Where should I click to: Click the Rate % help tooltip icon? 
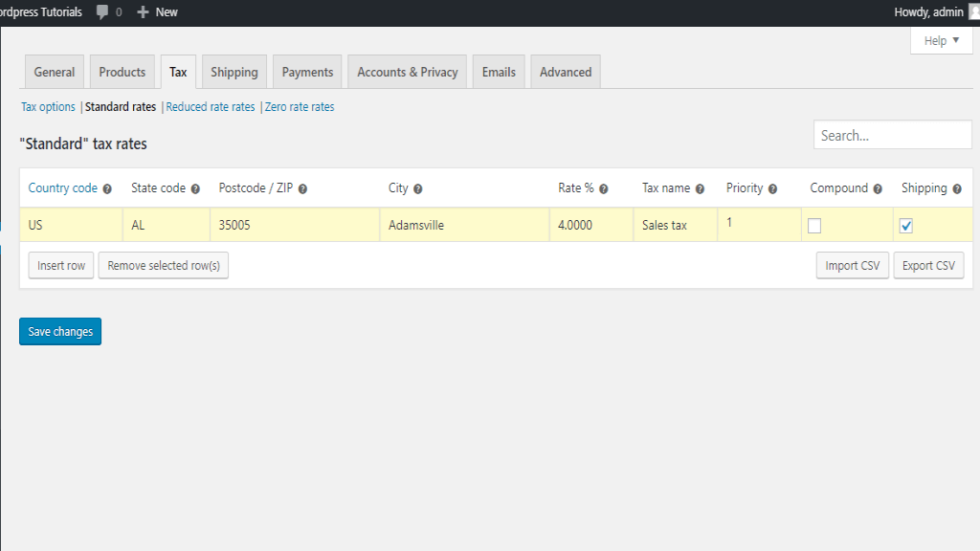[604, 189]
